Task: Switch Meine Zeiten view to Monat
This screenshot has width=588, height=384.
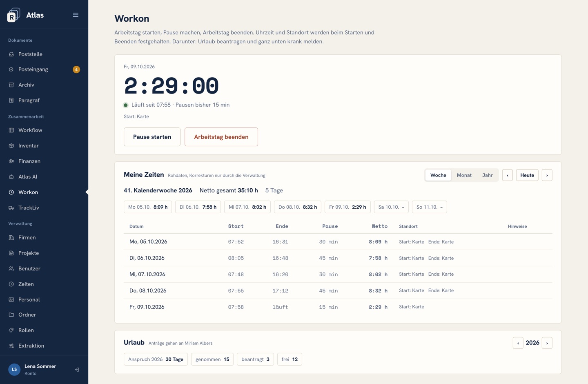Action: tap(464, 175)
